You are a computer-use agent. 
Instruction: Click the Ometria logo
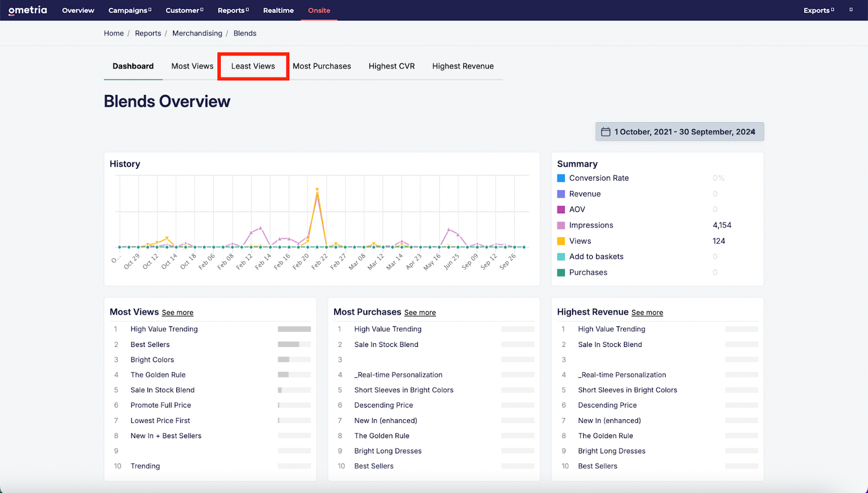click(x=27, y=10)
